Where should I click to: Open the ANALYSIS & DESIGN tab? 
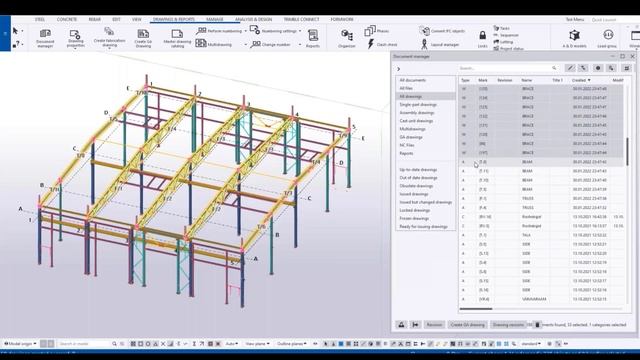253,19
